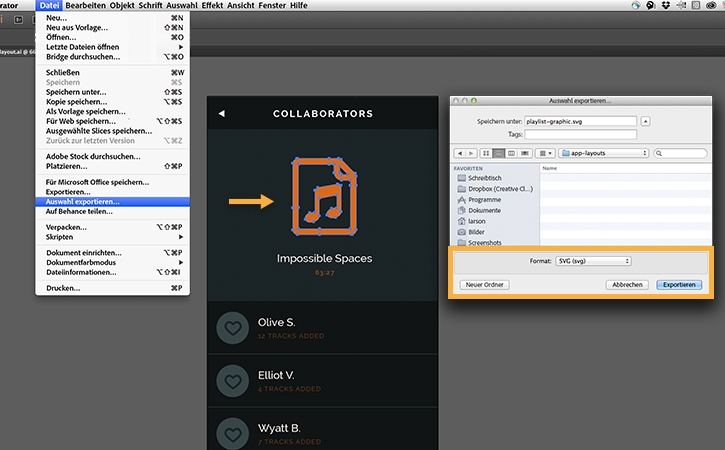
Task: Click the globe icon in the macOS menu bar
Action: click(x=636, y=5)
